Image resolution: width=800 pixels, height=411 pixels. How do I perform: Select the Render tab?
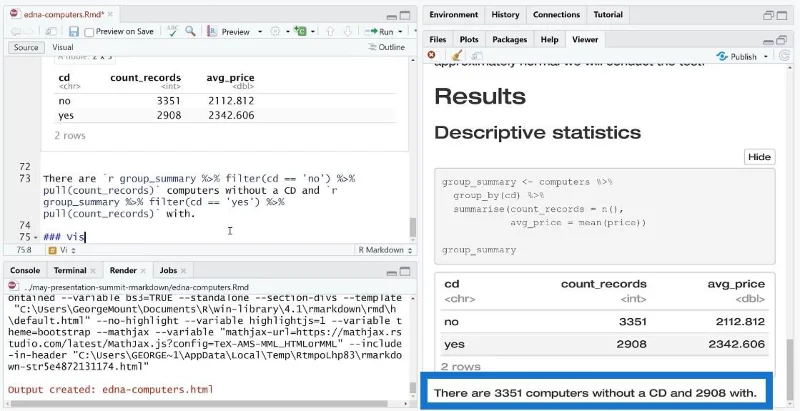tap(123, 271)
